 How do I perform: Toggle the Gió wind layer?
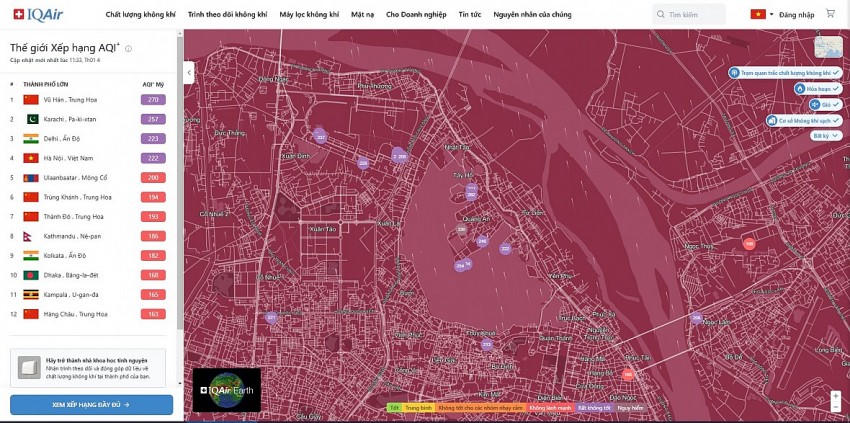pos(824,104)
